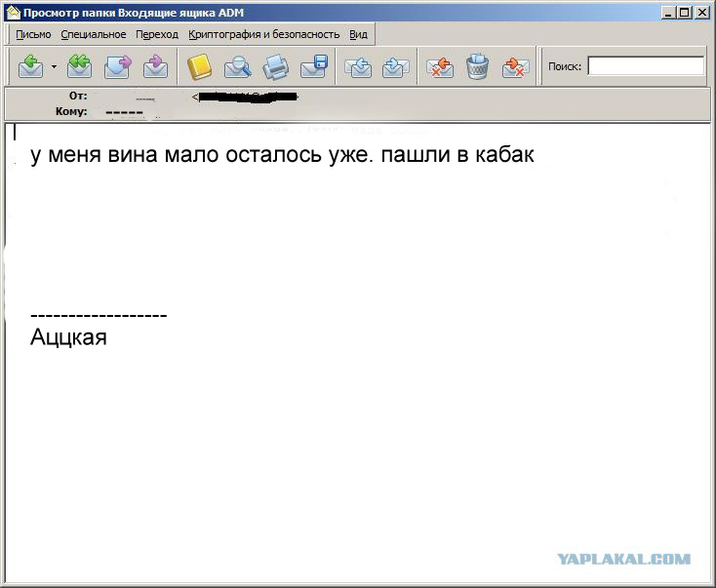Click the Кому: recipient label
This screenshot has height=588, width=716.
(x=71, y=111)
